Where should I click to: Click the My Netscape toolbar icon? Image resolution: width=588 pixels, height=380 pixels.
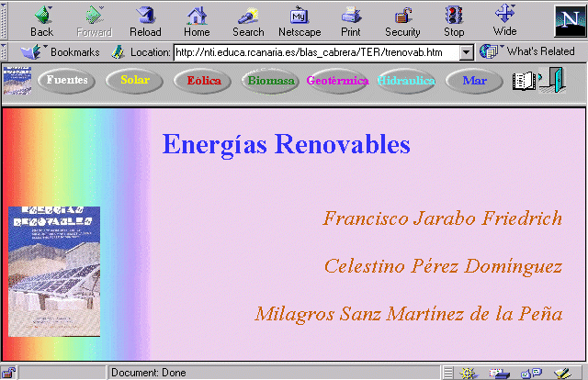[300, 20]
